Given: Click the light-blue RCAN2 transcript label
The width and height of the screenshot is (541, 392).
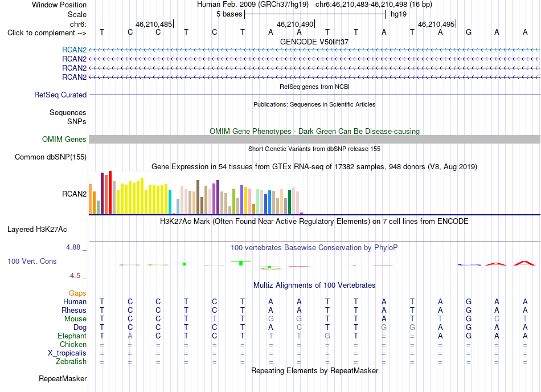Looking at the screenshot, I should pos(74,50).
